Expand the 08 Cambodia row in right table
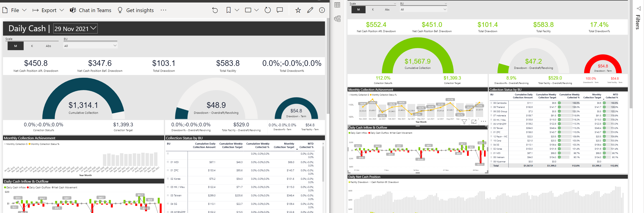 click(491, 103)
